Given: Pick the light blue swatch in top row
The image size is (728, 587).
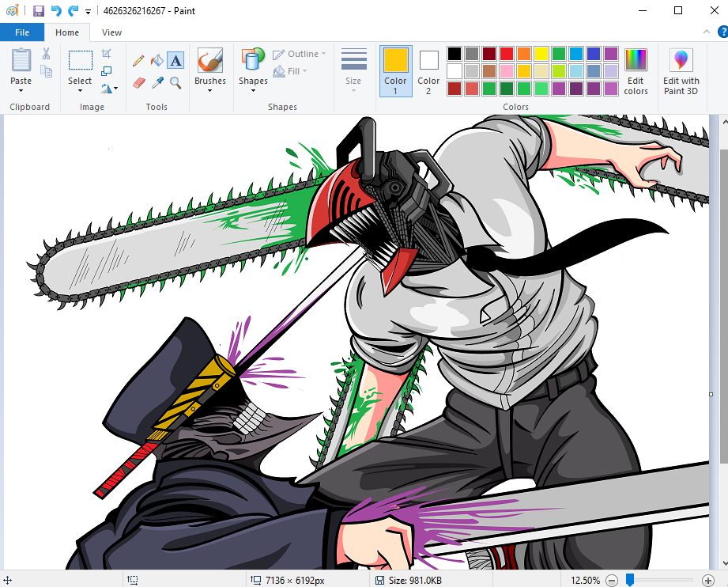Looking at the screenshot, I should (x=576, y=54).
